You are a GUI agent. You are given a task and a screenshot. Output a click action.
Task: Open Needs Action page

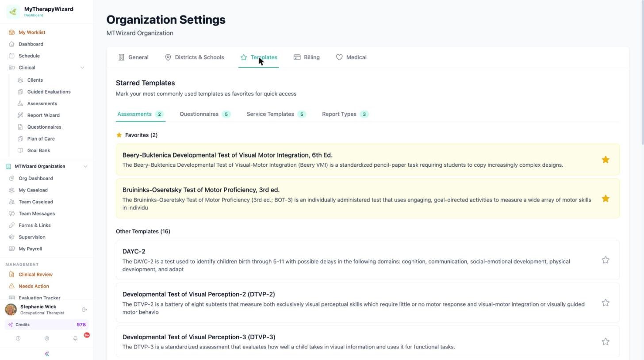click(x=34, y=287)
